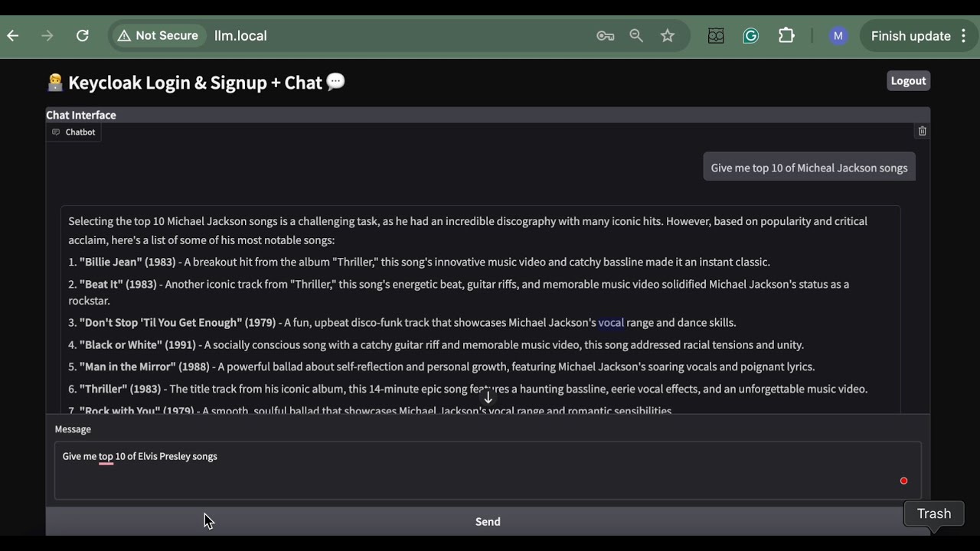This screenshot has width=980, height=551.
Task: Click the Logout button
Action: coord(908,80)
